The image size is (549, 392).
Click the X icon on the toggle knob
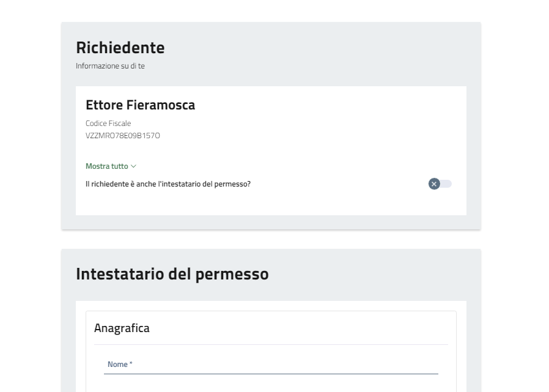point(434,184)
